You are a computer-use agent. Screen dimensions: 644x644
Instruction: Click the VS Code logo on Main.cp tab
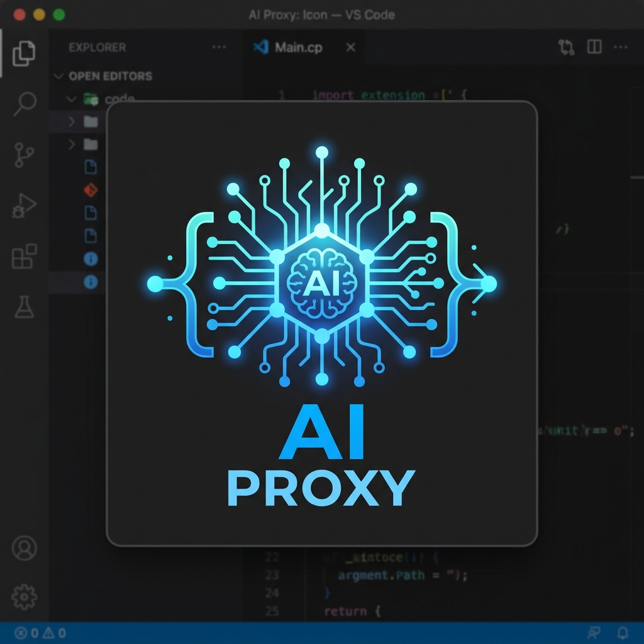[x=261, y=47]
